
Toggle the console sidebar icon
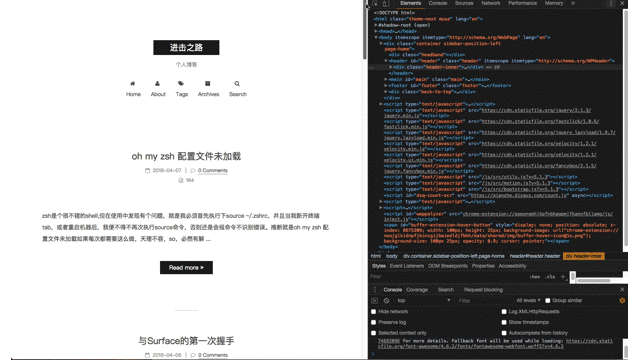click(x=375, y=300)
